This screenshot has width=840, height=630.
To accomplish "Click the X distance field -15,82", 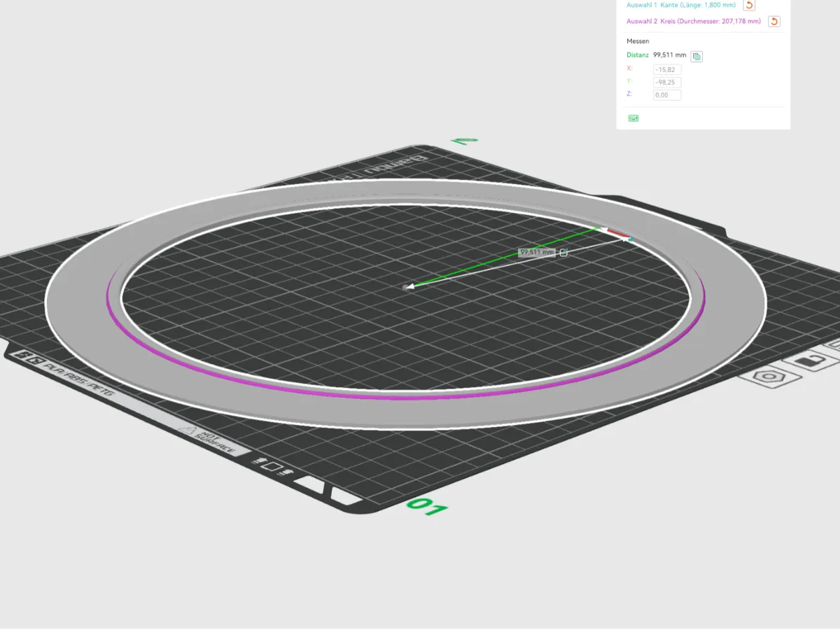I will (x=667, y=69).
